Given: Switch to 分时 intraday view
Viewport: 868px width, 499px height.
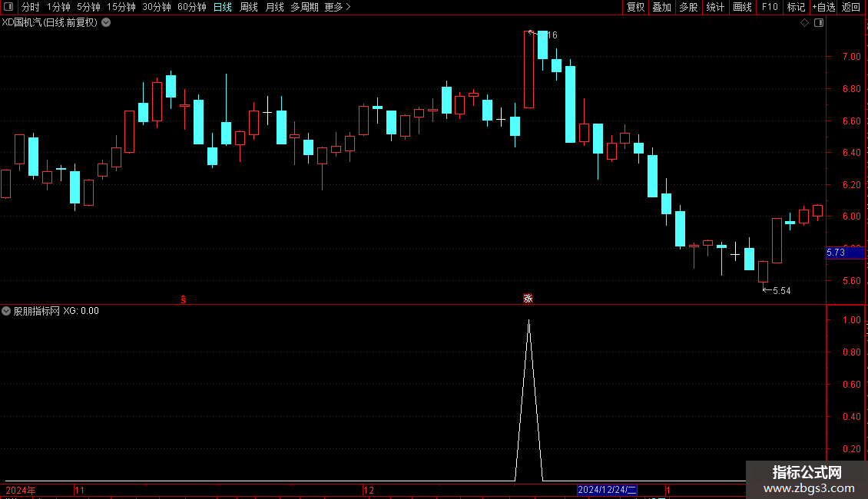Looking at the screenshot, I should click(31, 7).
